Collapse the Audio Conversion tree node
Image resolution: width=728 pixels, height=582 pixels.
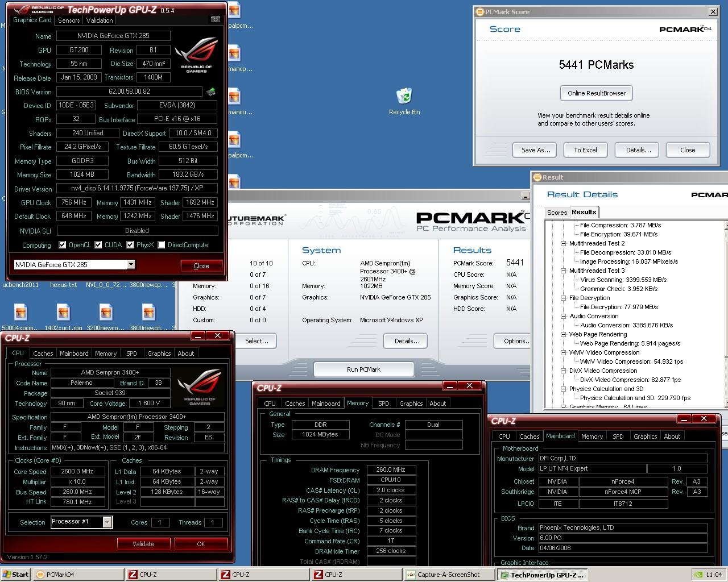pyautogui.click(x=564, y=316)
